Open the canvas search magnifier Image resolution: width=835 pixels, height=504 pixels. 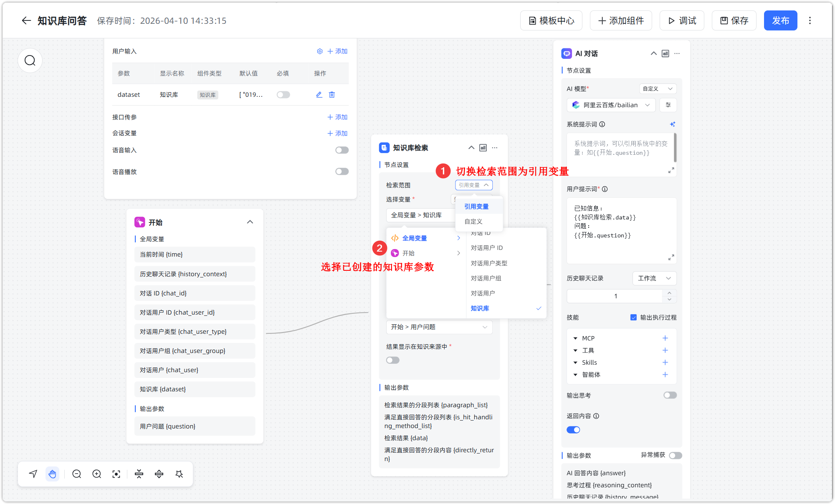30,60
